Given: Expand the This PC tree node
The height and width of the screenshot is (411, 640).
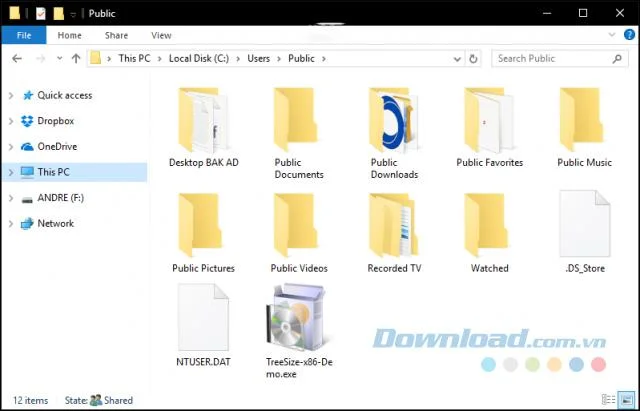Looking at the screenshot, I should click(x=11, y=173).
